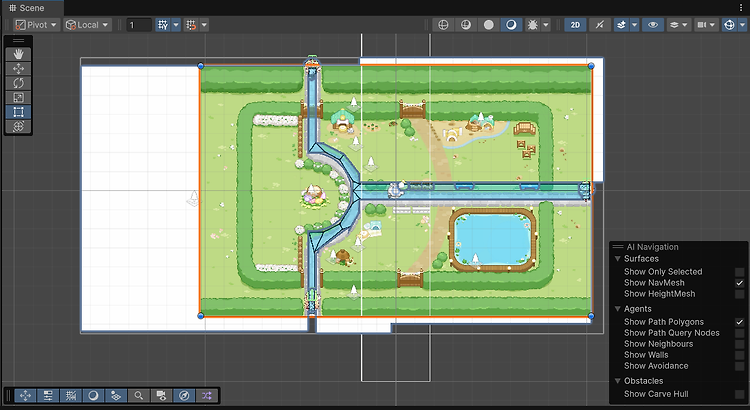The height and width of the screenshot is (410, 750).
Task: Select the Scale tool
Action: 18,98
